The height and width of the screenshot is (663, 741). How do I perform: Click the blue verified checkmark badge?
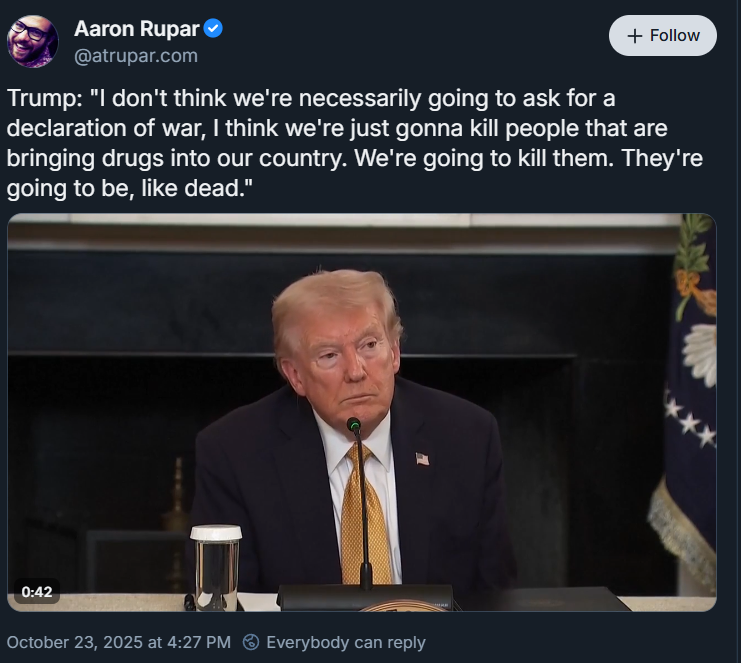pos(213,29)
